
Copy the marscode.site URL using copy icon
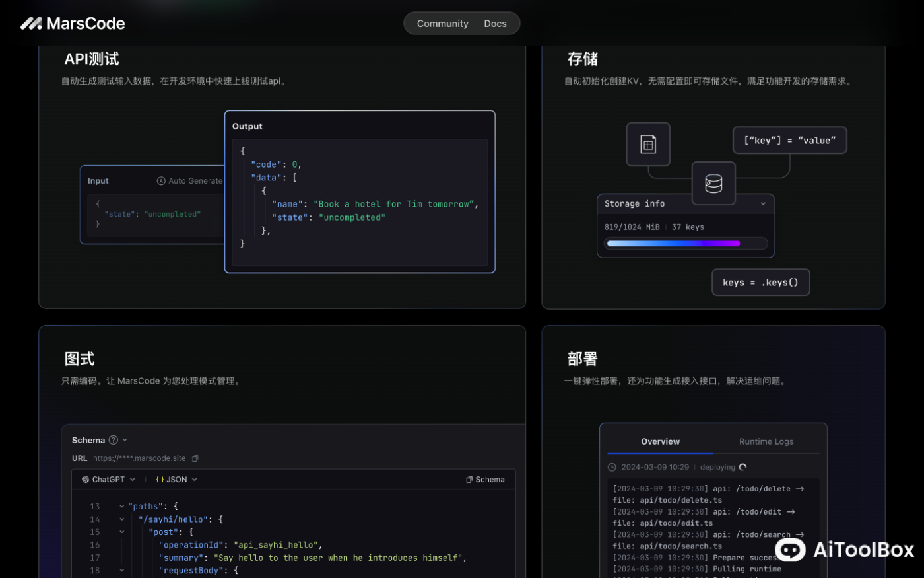click(195, 458)
